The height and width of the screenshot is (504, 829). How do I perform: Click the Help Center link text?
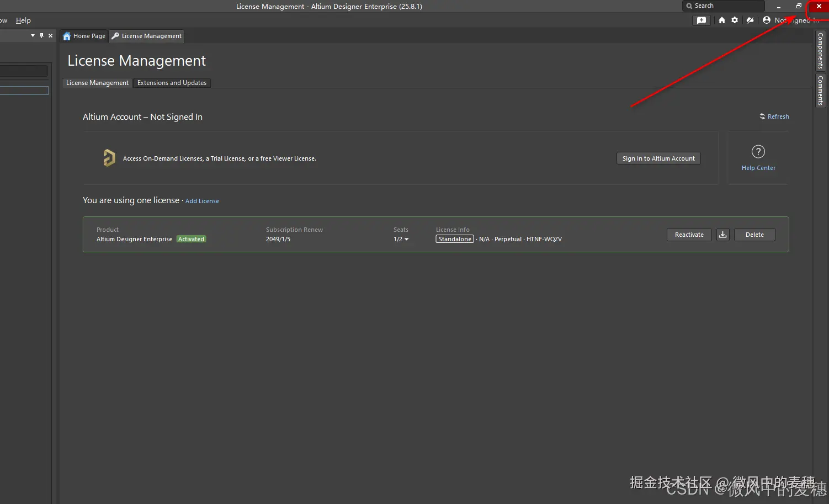click(758, 168)
